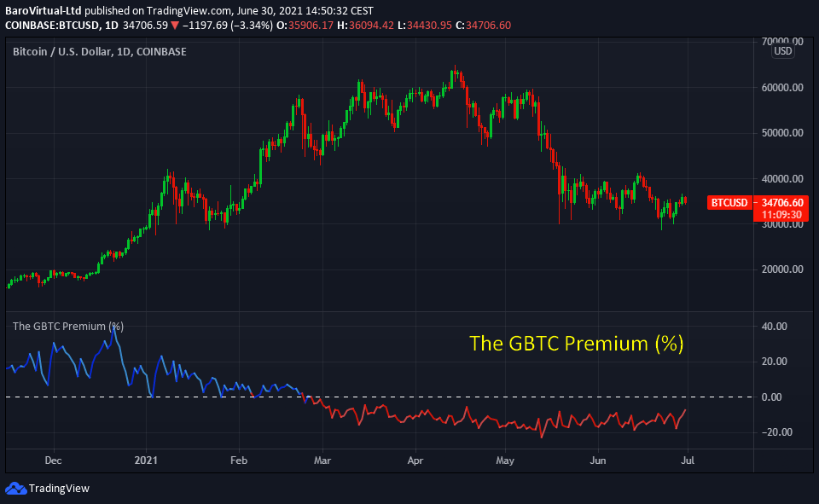Screen dimensions: 819x504
Task: Click the 70000.00 price axis label
Action: click(x=782, y=41)
